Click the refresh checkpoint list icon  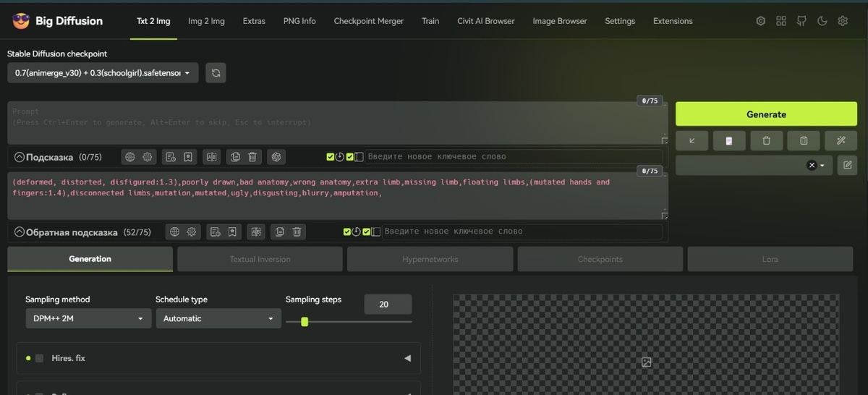(x=216, y=72)
